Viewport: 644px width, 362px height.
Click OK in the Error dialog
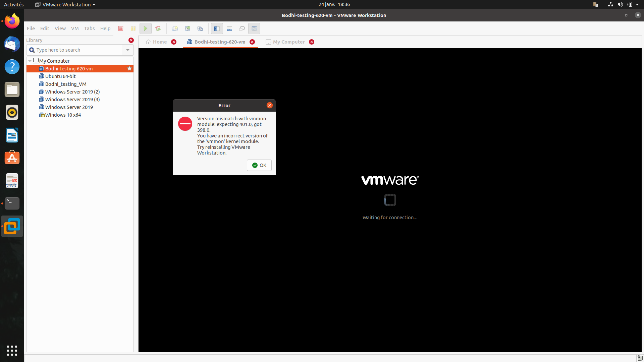point(259,165)
